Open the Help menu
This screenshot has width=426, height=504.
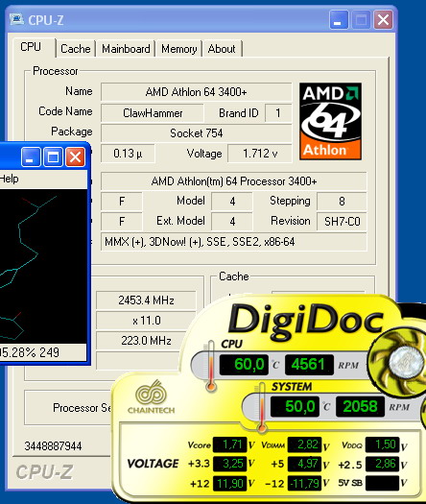click(9, 179)
